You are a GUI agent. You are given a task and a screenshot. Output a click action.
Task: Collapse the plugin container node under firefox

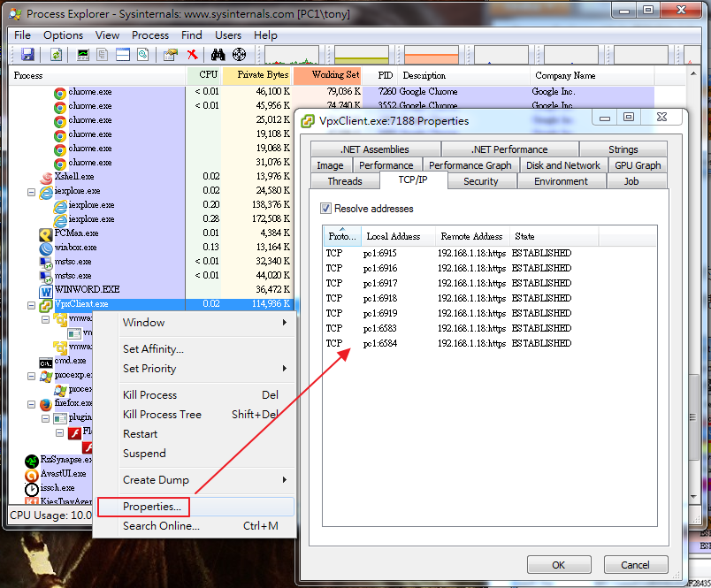pos(45,418)
